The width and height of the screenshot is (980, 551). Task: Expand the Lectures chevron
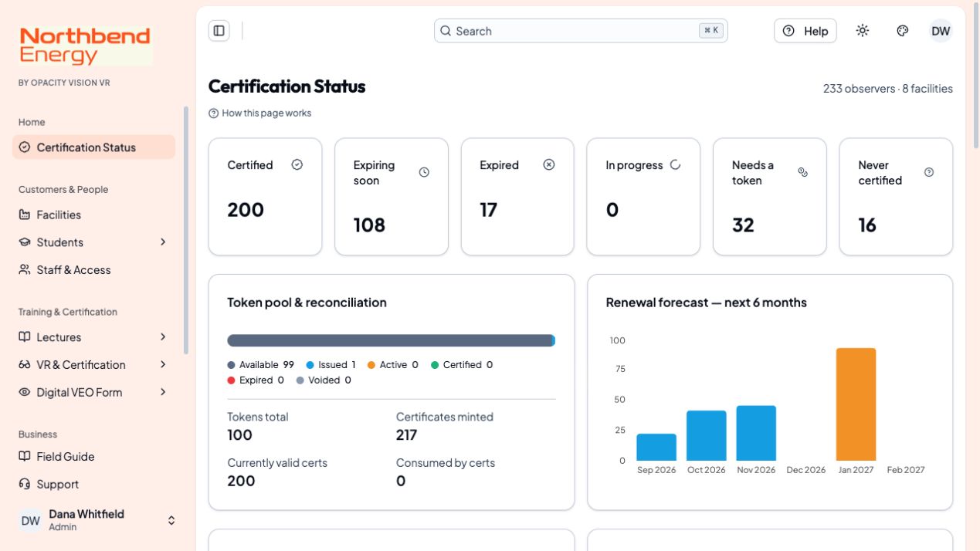[x=163, y=337]
